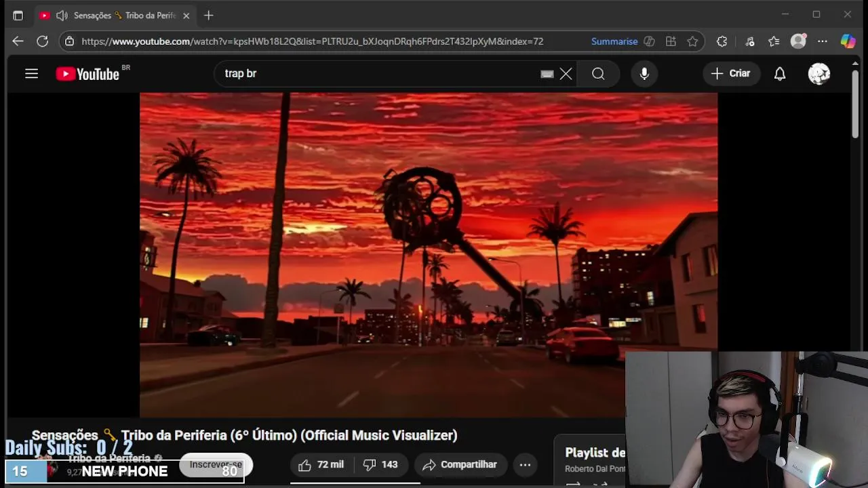Open the notifications bell
Viewport: 868px width, 488px height.
[780, 74]
